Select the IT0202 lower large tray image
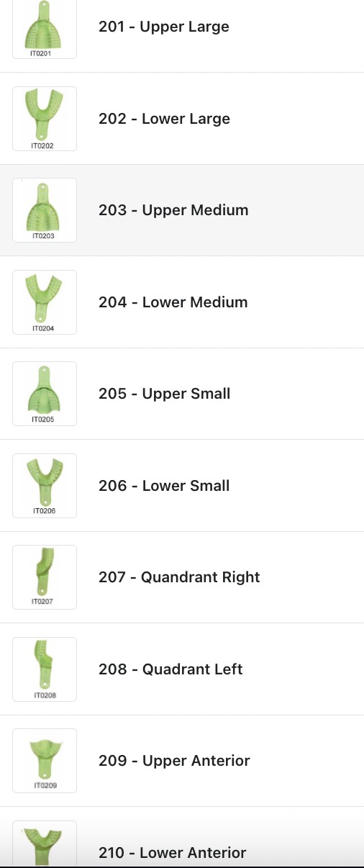The height and width of the screenshot is (868, 364). (x=45, y=119)
